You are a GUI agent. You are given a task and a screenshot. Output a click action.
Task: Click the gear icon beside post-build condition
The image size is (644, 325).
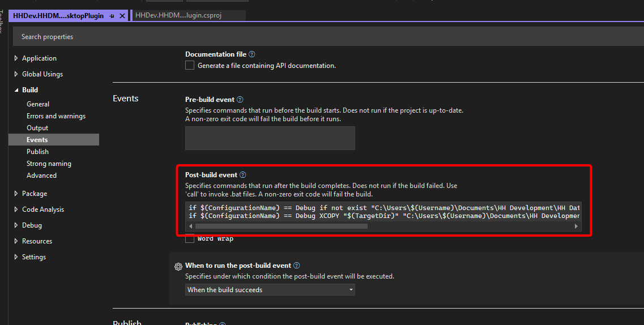[x=178, y=266]
